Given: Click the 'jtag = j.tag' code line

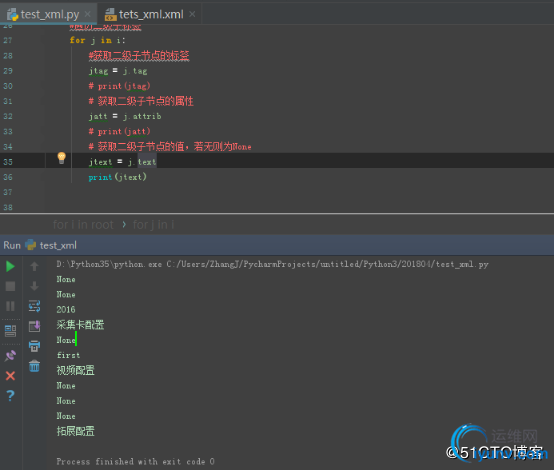Looking at the screenshot, I should (x=118, y=71).
